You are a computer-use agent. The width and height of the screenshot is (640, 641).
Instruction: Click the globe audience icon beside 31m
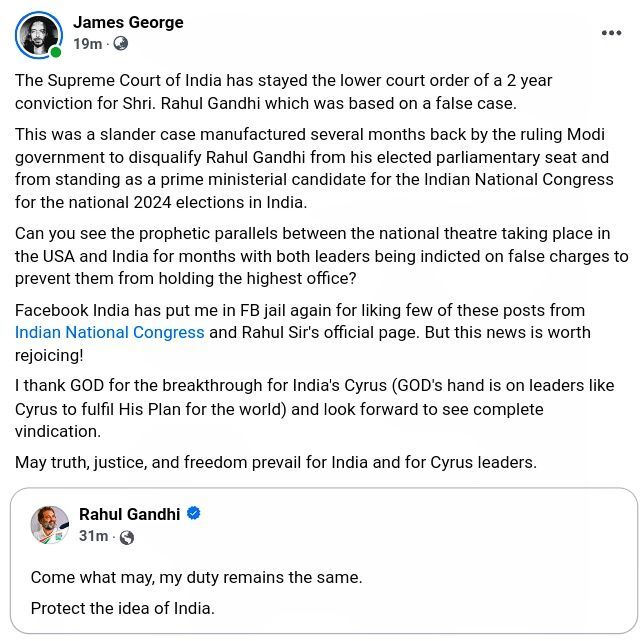click(127, 537)
